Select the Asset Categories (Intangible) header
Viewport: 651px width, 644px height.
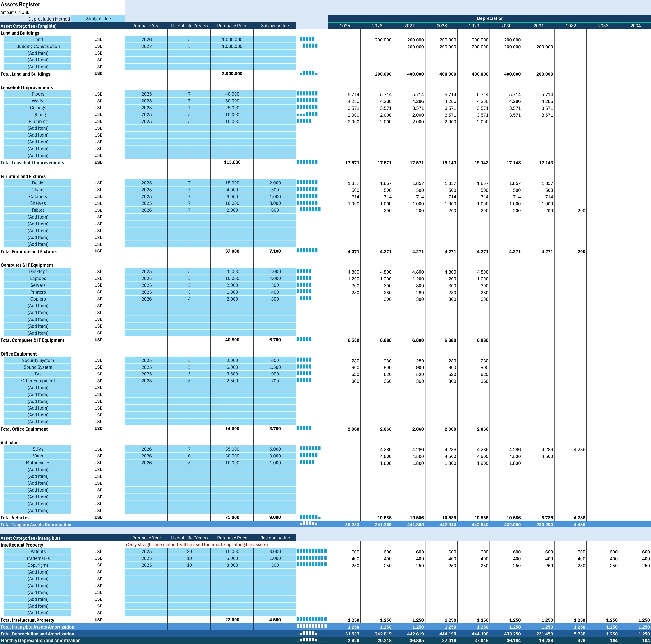(x=30, y=538)
